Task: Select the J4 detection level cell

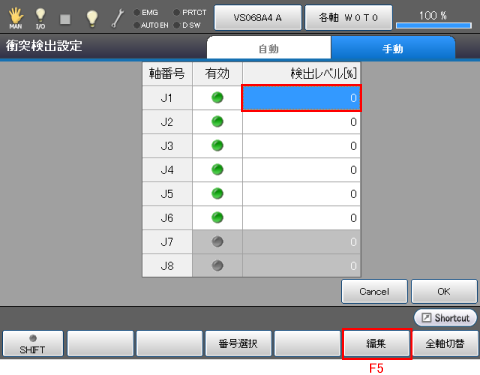Action: pos(301,170)
